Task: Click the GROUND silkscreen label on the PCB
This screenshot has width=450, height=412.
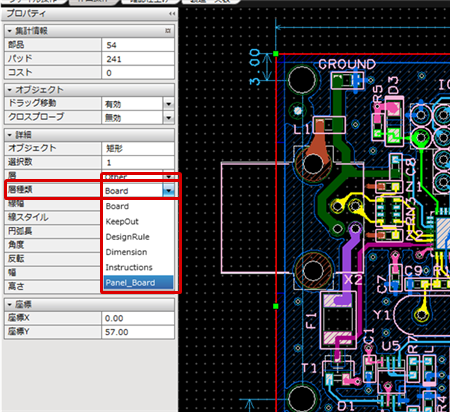Action: pyautogui.click(x=347, y=64)
